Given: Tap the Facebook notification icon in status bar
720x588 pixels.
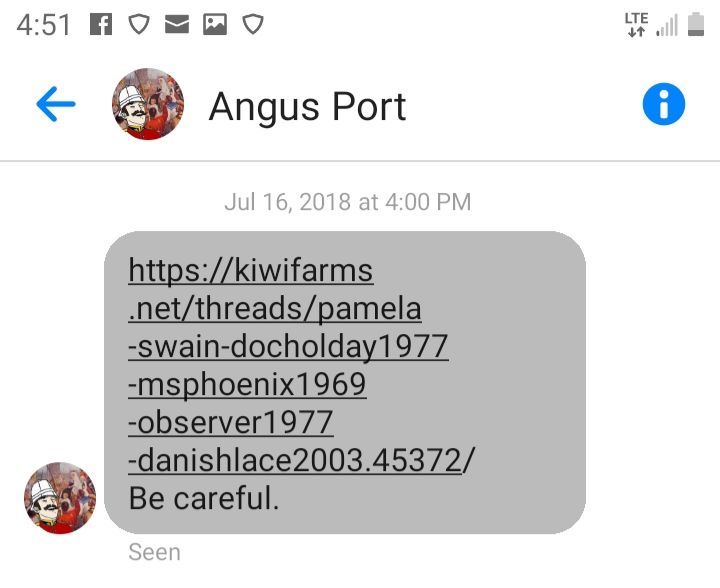Looking at the screenshot, I should [101, 24].
